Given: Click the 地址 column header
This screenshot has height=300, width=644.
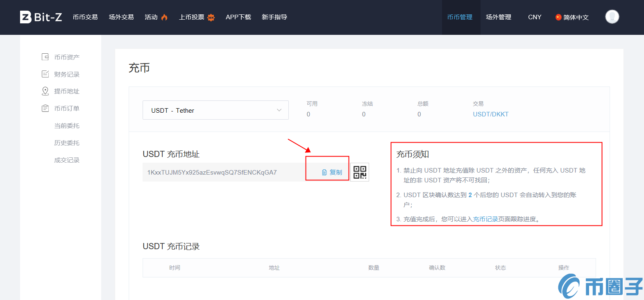Looking at the screenshot, I should [274, 268].
